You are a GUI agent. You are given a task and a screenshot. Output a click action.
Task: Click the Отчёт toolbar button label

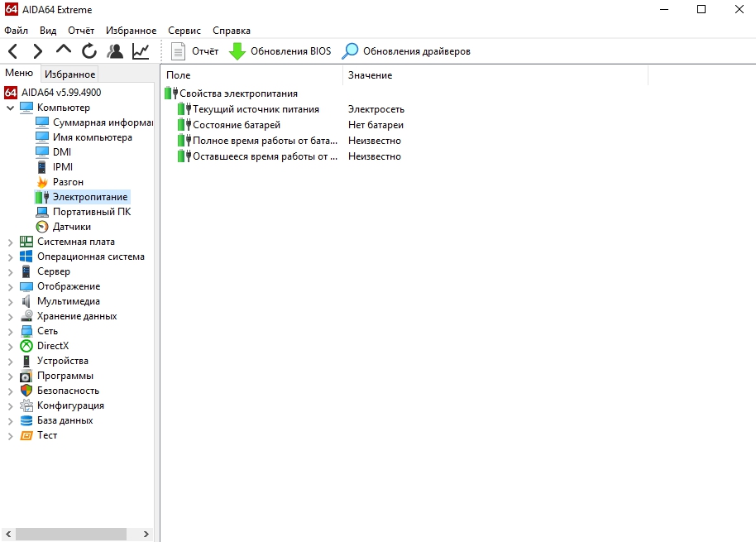click(205, 51)
